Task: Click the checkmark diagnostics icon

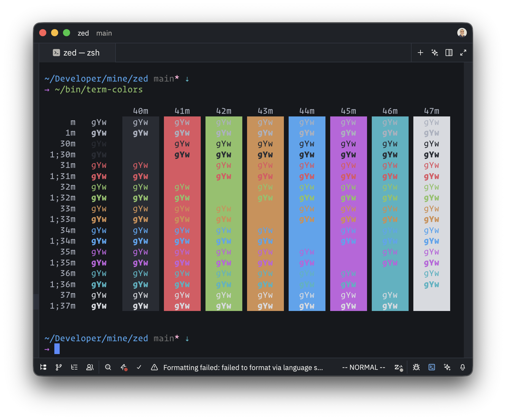Action: [139, 367]
